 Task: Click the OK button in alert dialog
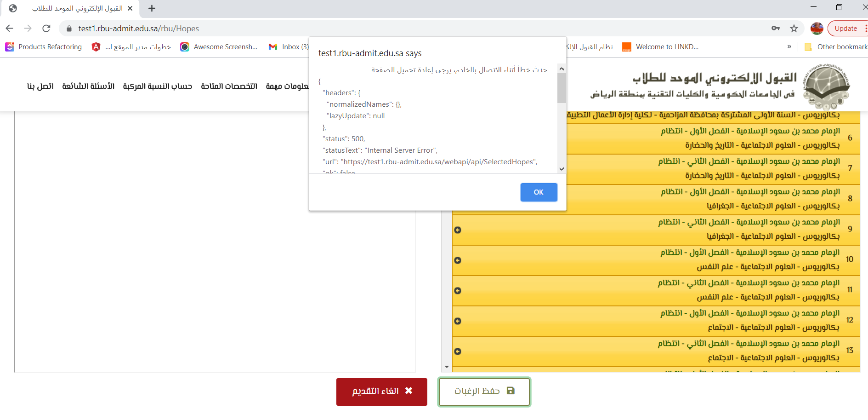pyautogui.click(x=539, y=192)
